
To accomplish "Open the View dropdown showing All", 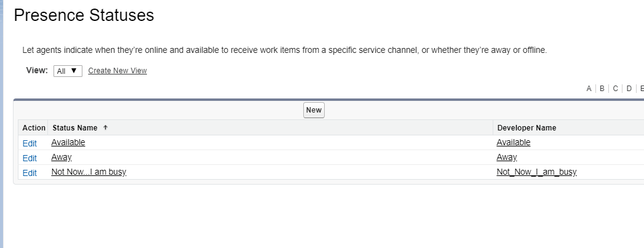I will 68,71.
